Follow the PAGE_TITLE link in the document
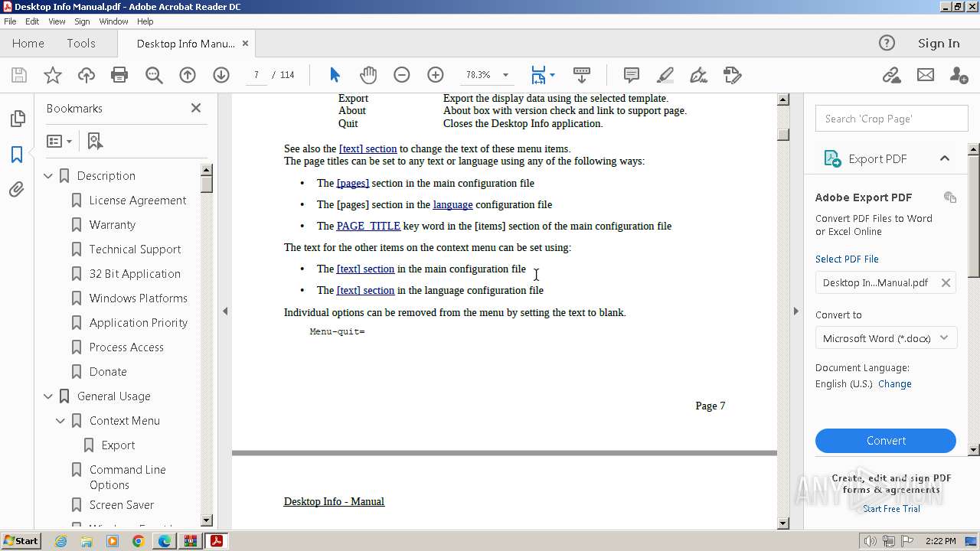The height and width of the screenshot is (551, 980). click(x=368, y=226)
